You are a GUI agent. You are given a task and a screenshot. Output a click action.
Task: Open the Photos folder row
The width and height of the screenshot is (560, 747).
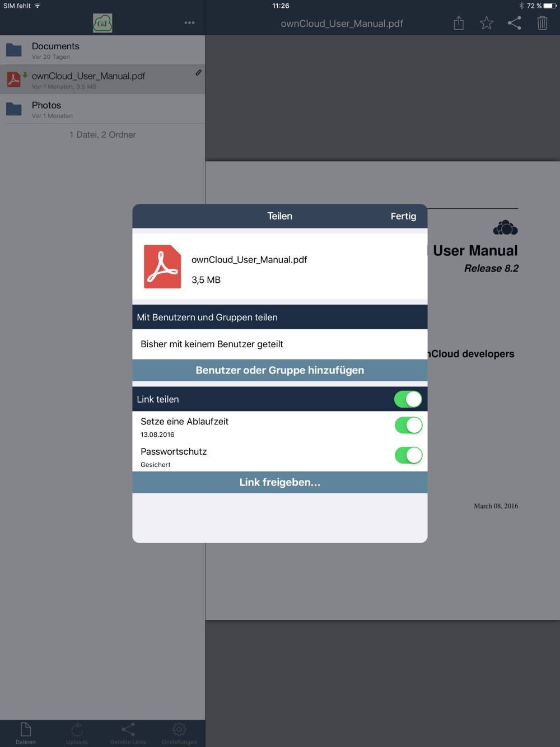[x=102, y=109]
